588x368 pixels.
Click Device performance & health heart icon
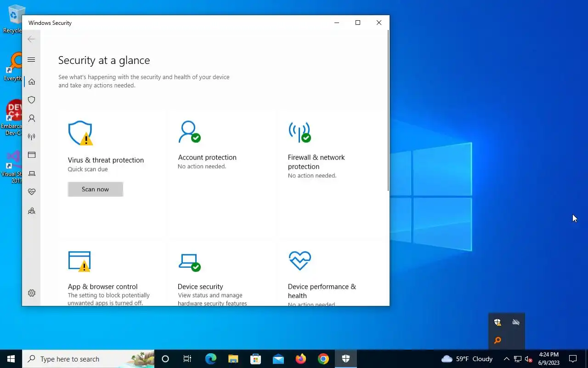300,261
